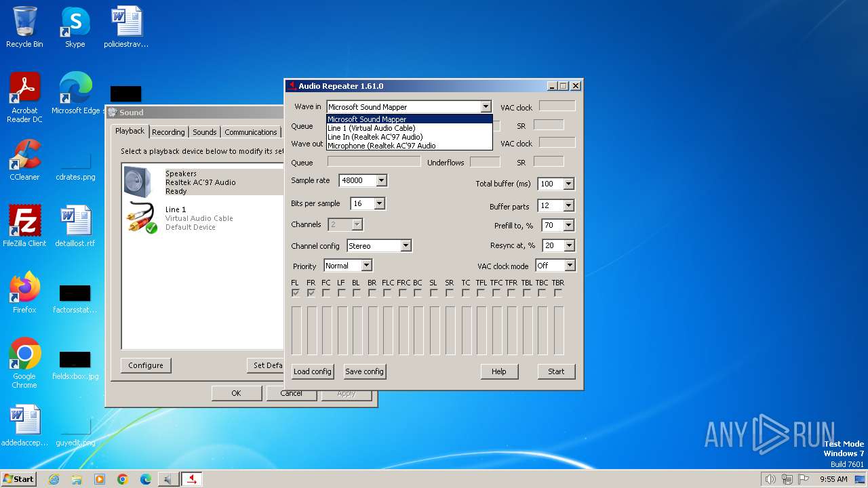Open the addedaccep Word document icon

coord(24,425)
